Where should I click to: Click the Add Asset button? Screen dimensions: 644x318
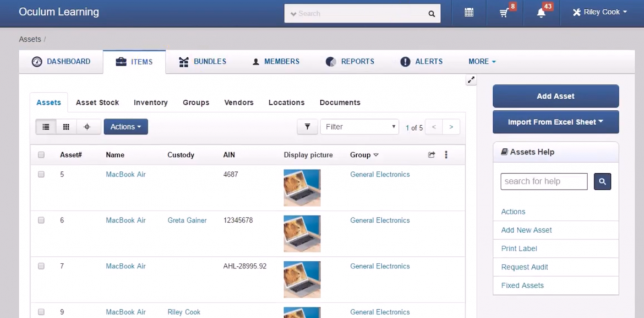[555, 95]
